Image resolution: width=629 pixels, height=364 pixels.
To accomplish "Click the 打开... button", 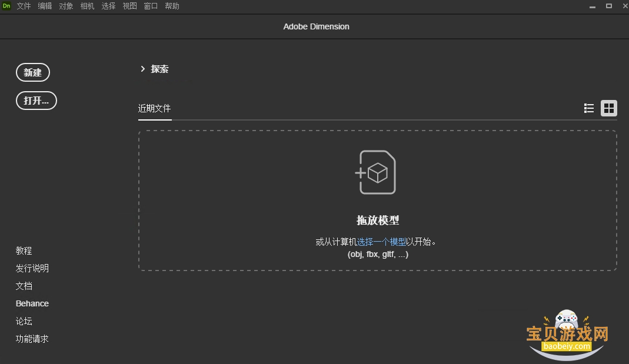I will click(36, 101).
